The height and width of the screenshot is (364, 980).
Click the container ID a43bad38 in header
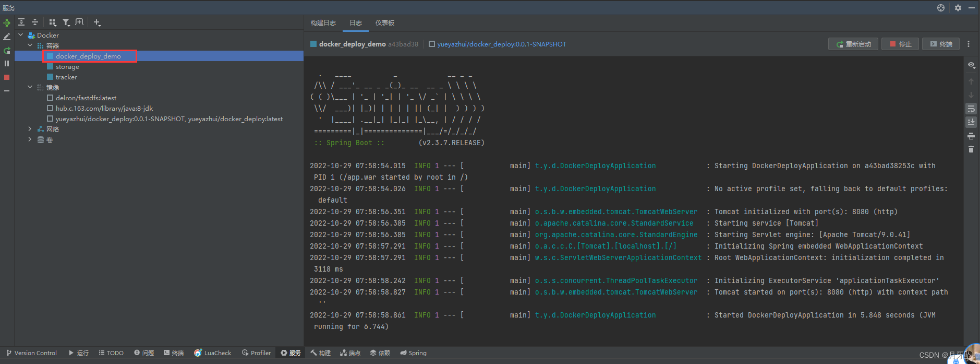pos(403,44)
